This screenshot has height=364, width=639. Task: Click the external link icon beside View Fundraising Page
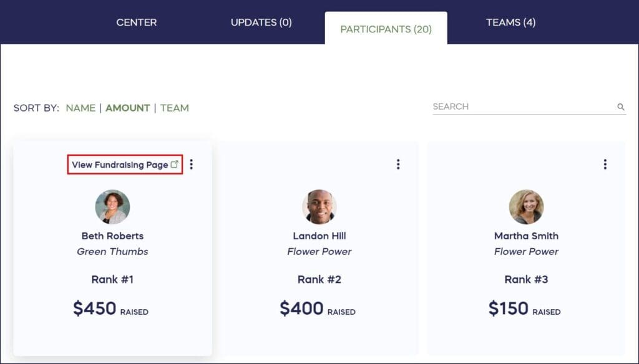175,165
